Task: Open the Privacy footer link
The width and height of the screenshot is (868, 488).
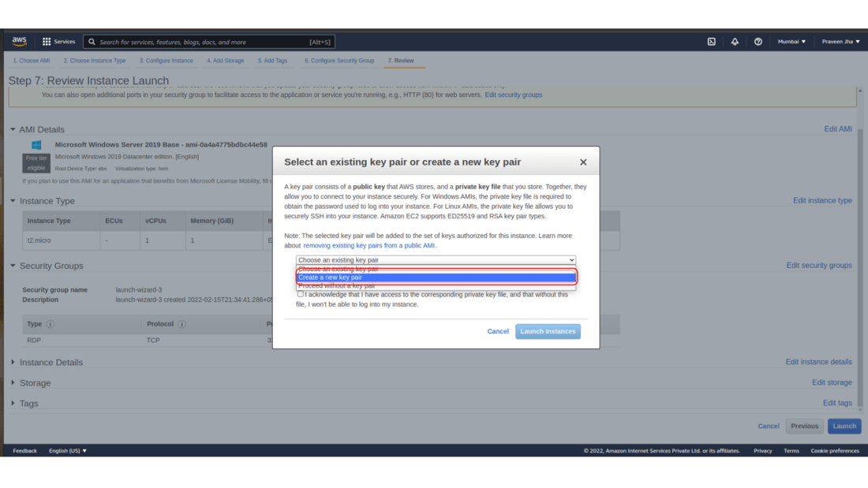Action: pyautogui.click(x=763, y=451)
